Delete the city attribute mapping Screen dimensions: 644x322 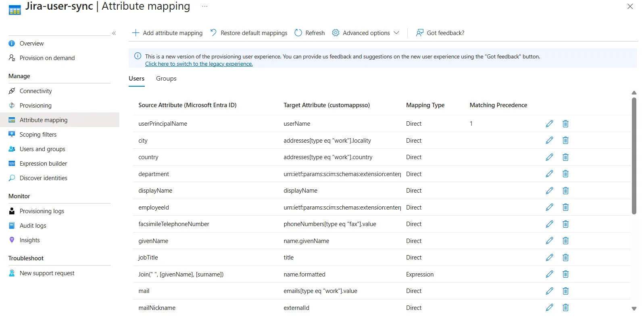click(565, 140)
